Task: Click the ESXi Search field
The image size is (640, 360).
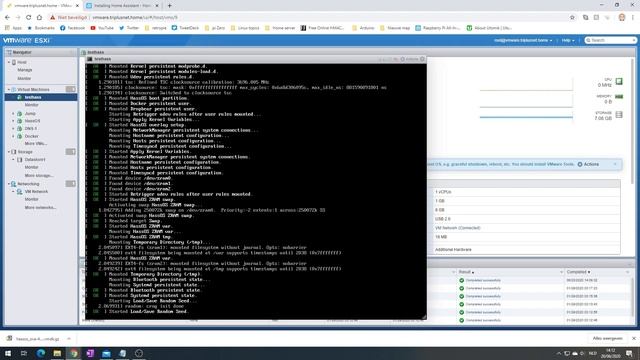Action: point(610,40)
